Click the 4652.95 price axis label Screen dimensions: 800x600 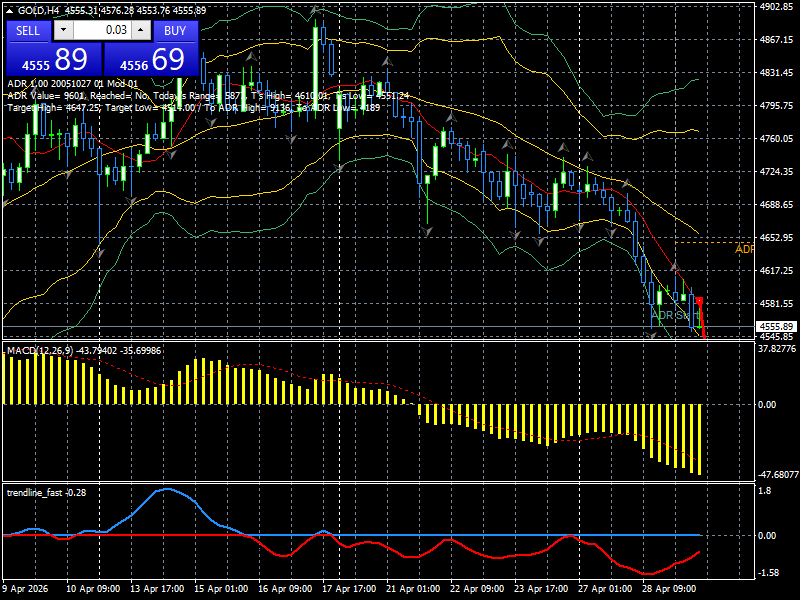776,238
